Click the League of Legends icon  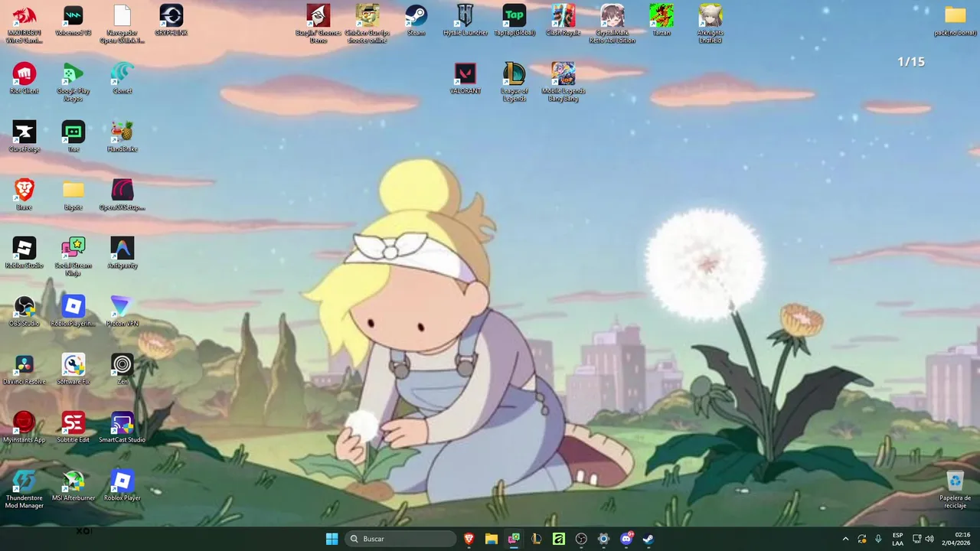[514, 83]
